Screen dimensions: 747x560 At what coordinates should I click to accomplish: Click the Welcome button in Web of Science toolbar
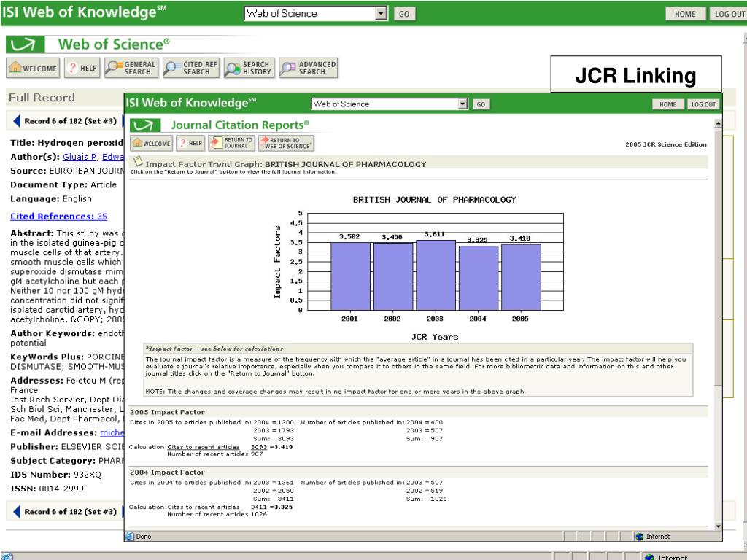click(33, 68)
